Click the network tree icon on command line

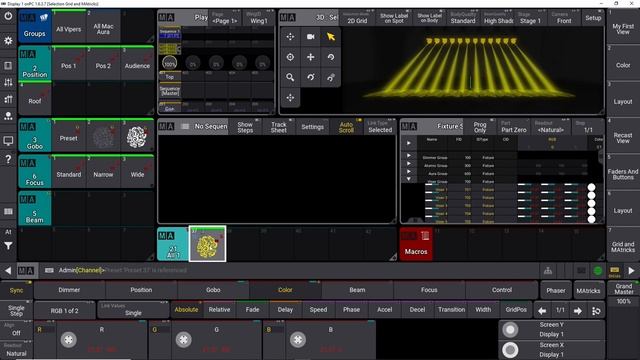[548, 270]
